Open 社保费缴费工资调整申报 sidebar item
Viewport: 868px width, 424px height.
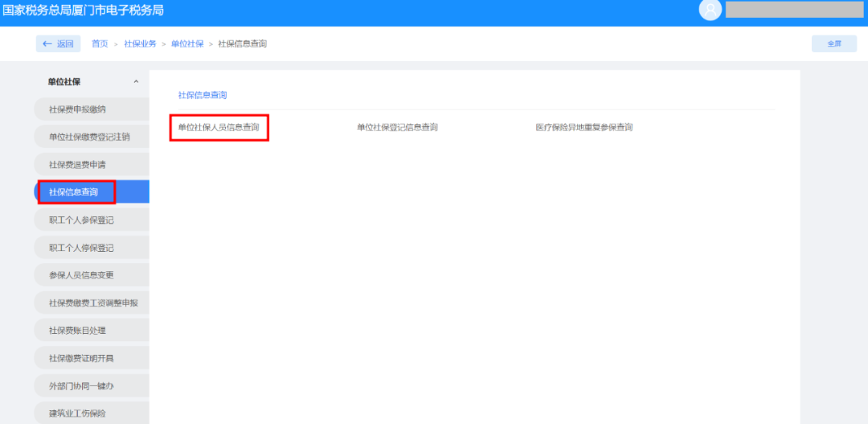coord(92,303)
